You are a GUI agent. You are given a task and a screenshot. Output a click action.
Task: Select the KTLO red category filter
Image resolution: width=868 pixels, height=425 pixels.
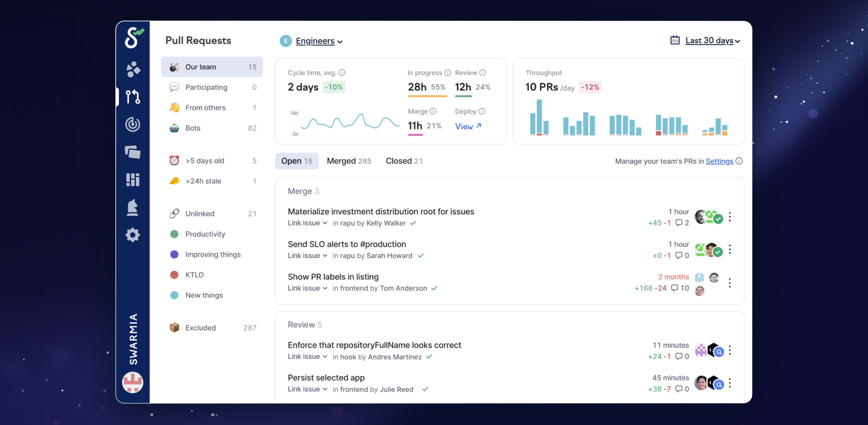(194, 275)
